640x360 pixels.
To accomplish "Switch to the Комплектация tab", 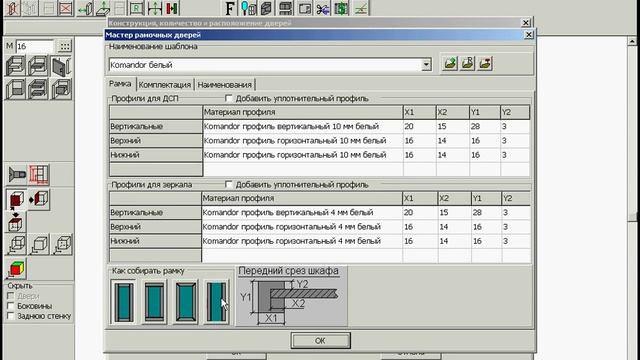I will click(x=165, y=85).
